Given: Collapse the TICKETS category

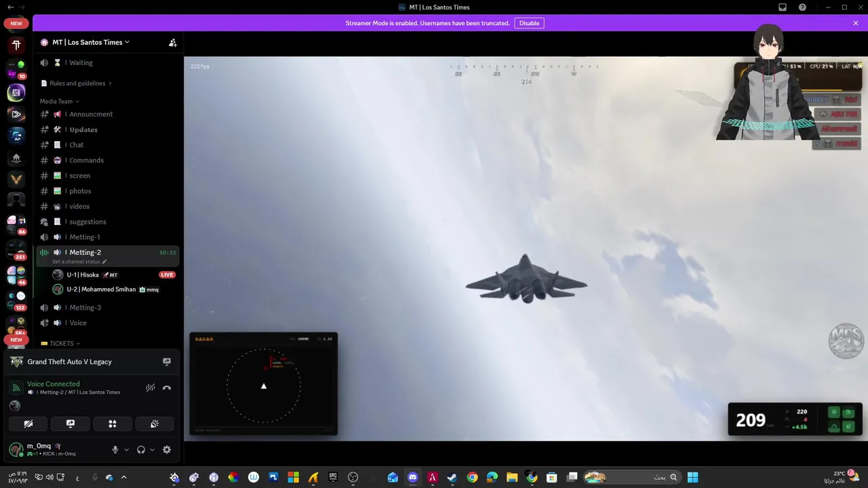Looking at the screenshot, I should click(x=60, y=344).
